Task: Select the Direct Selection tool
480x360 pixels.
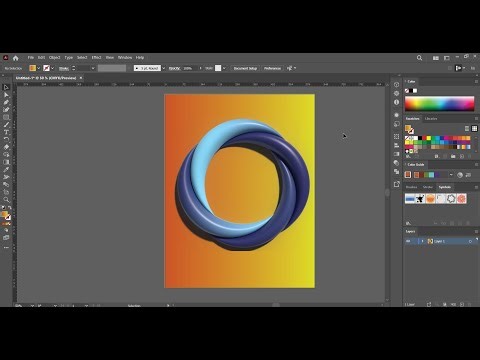Action: 6,95
